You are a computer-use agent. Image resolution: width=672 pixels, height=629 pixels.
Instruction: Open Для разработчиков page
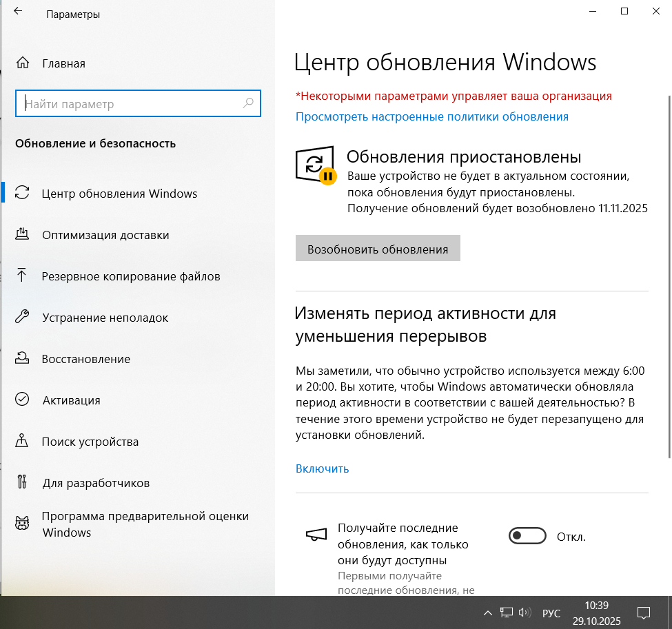click(x=138, y=483)
